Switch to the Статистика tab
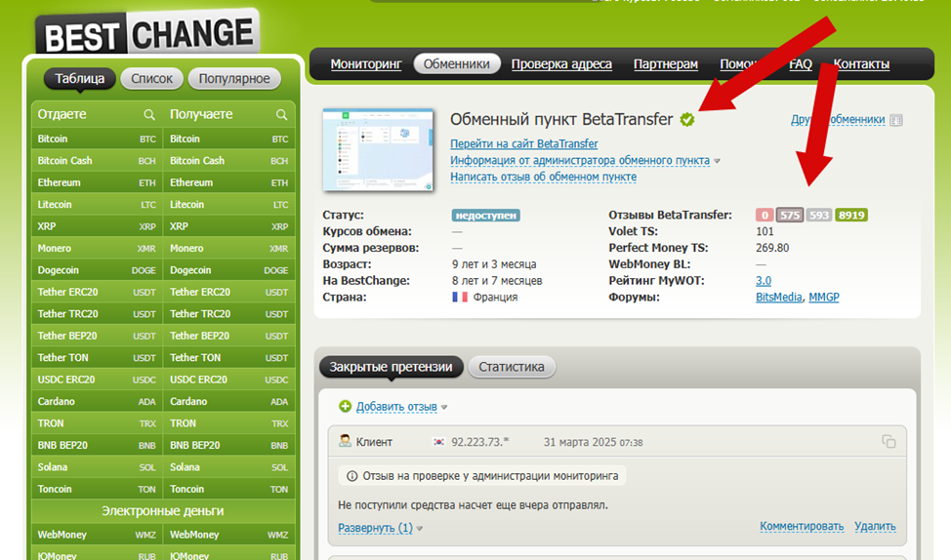Screen dimensions: 951x560 (x=512, y=367)
